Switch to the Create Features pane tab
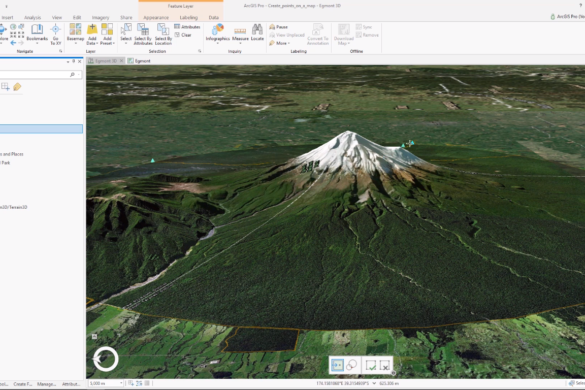The image size is (585, 390). pos(23,384)
